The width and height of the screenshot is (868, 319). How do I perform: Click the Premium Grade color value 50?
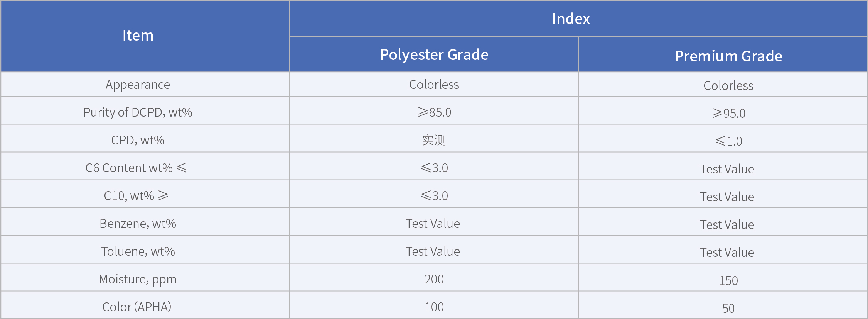coord(728,308)
